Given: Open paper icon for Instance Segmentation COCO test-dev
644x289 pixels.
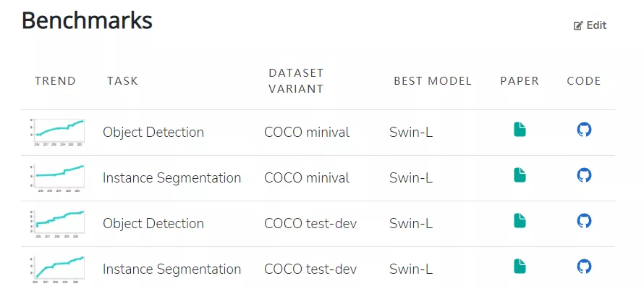Looking at the screenshot, I should pyautogui.click(x=520, y=267).
